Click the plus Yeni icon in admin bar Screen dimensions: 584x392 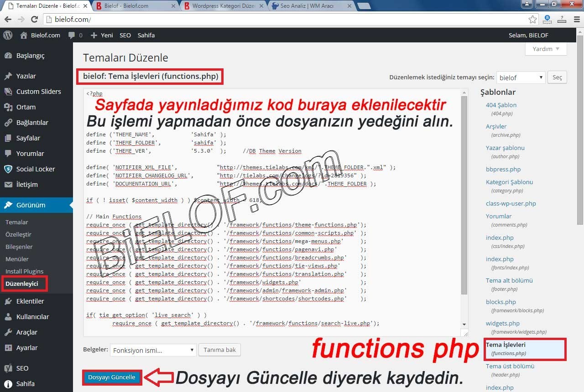coord(94,35)
